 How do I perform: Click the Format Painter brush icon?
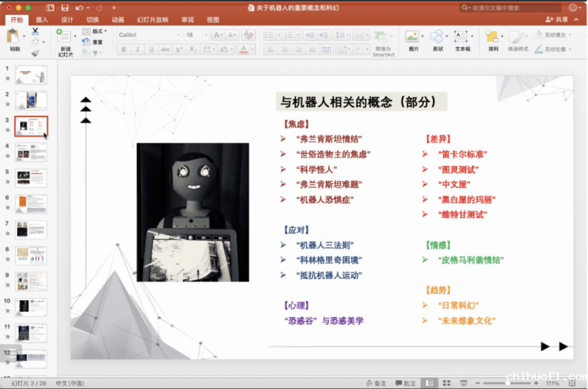pyautogui.click(x=35, y=53)
